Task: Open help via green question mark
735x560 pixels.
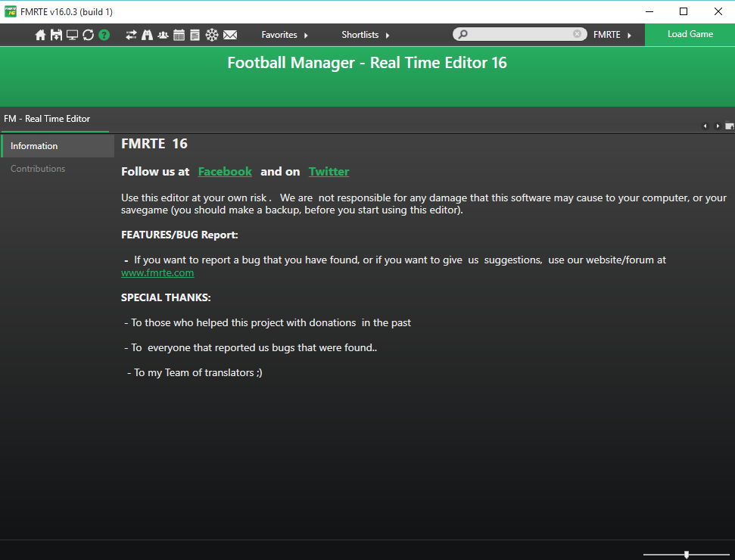Action: [x=104, y=35]
